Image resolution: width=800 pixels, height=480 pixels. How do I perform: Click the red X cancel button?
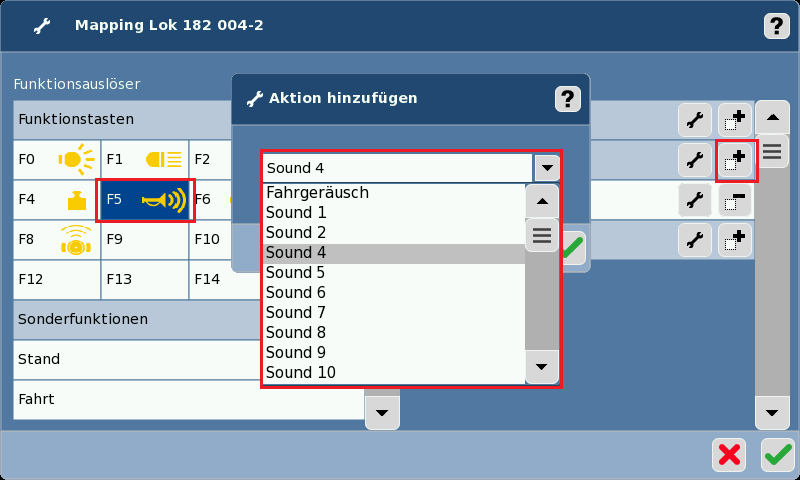(729, 455)
